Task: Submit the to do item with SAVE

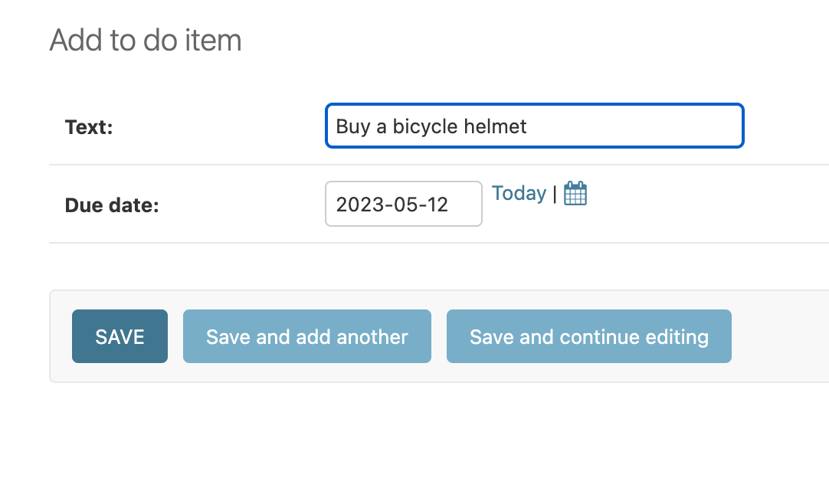Action: pyautogui.click(x=120, y=335)
